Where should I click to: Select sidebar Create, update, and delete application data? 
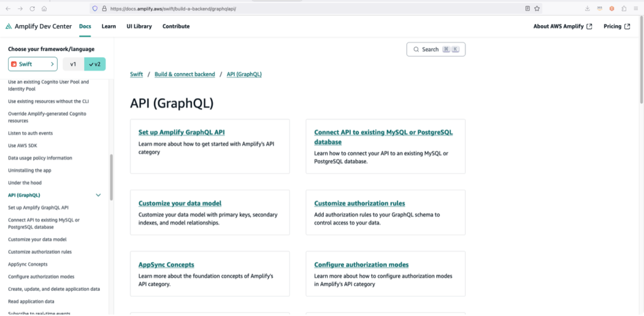pos(54,289)
